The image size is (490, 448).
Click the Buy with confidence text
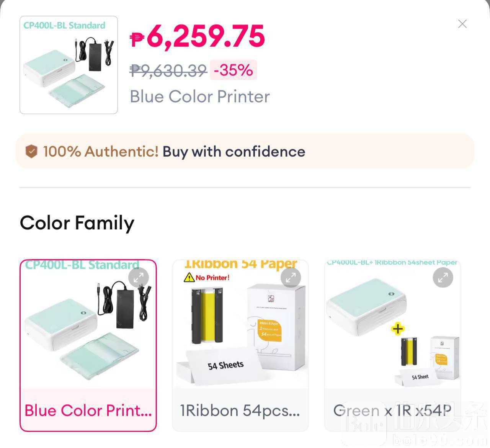[x=234, y=152]
